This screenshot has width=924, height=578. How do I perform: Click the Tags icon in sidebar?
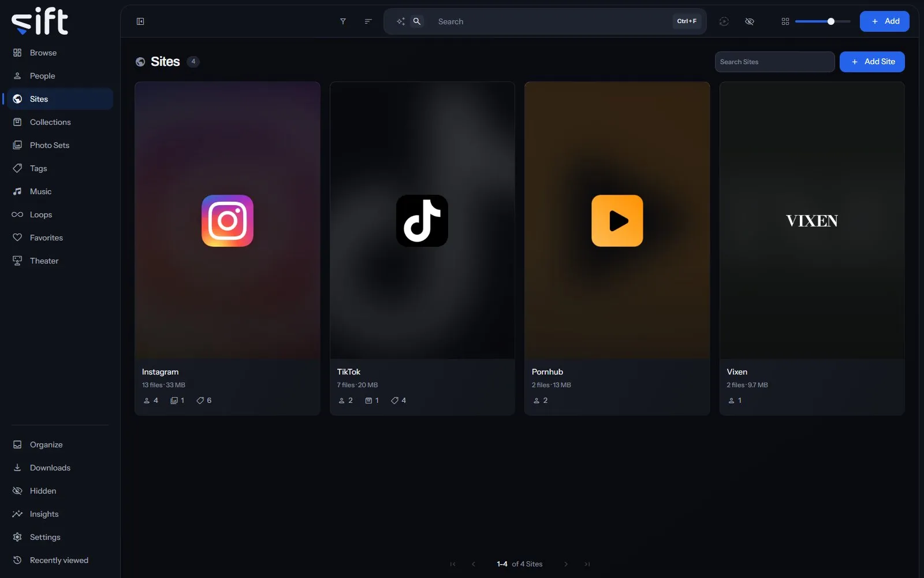coord(17,168)
